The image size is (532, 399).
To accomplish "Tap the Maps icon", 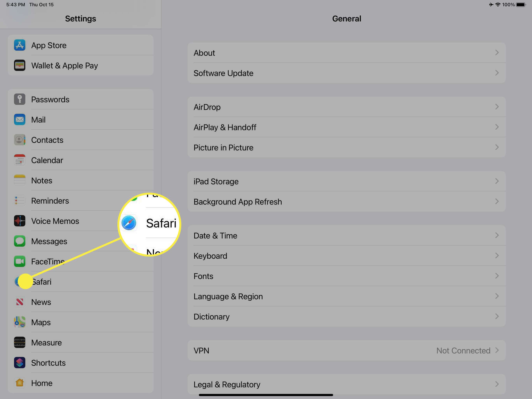I will pos(19,322).
